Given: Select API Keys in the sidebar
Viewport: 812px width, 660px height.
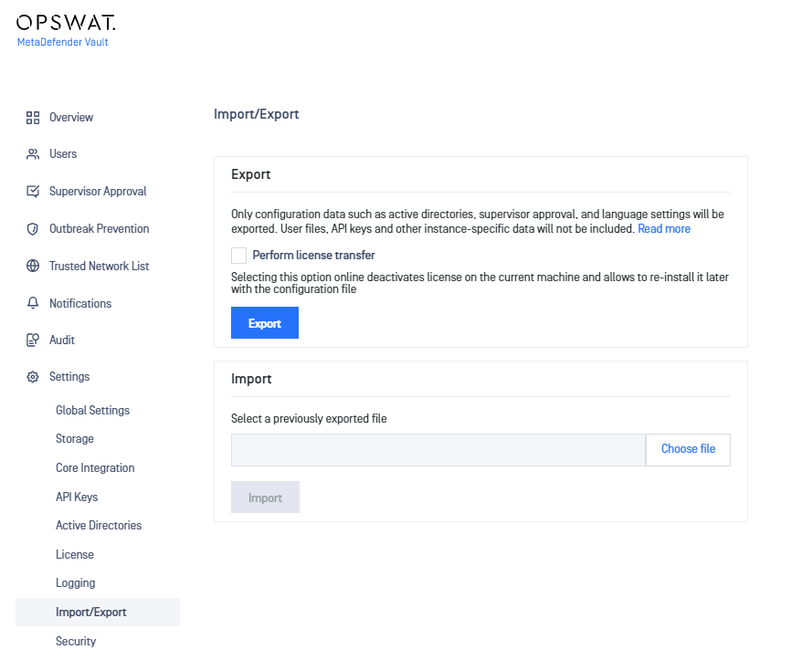Looking at the screenshot, I should [x=77, y=497].
